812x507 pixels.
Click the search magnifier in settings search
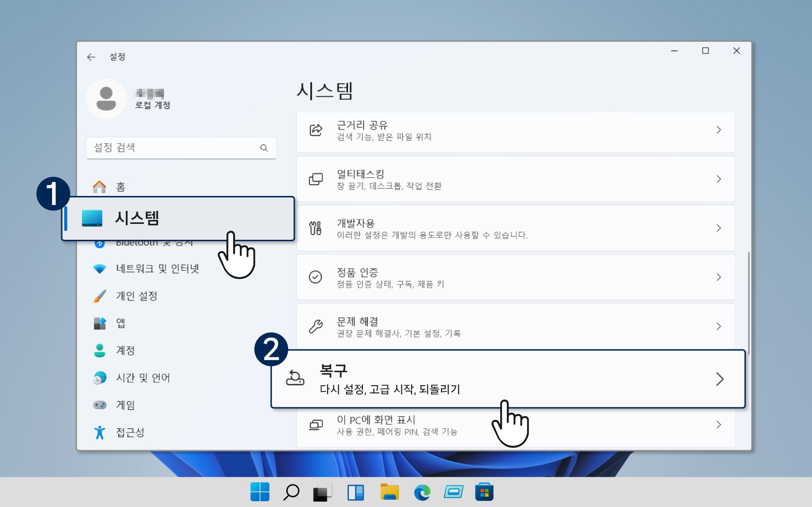pyautogui.click(x=264, y=148)
